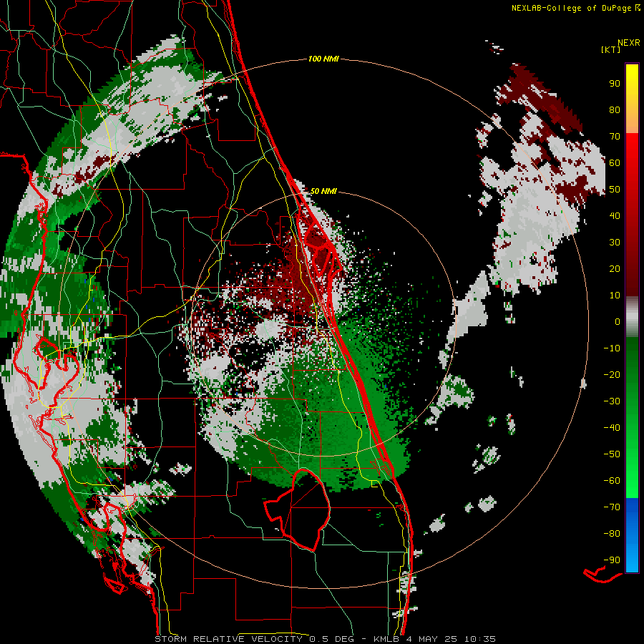Select the 0 value on velocity scale
This screenshot has width=644, height=644.
coord(618,321)
